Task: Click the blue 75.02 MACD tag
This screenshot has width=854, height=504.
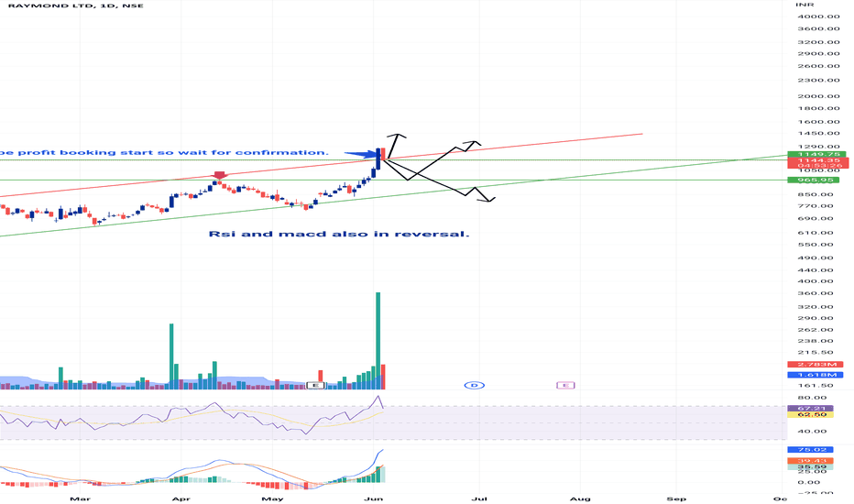Action: click(x=810, y=450)
